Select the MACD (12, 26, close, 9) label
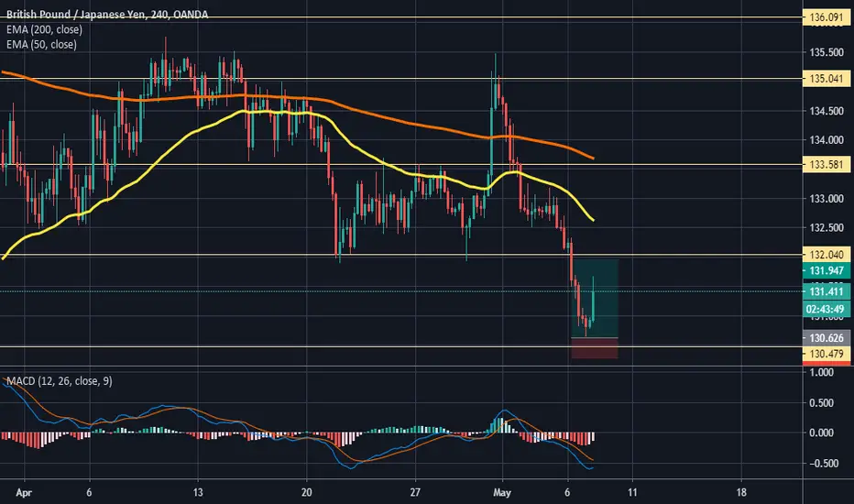This screenshot has height=504, width=854. pos(59,381)
